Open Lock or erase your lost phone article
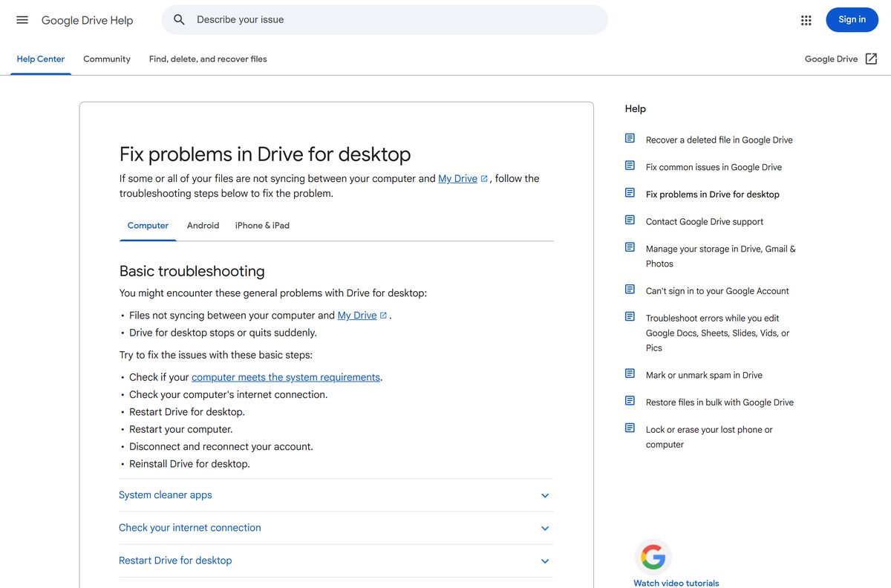 [x=709, y=437]
